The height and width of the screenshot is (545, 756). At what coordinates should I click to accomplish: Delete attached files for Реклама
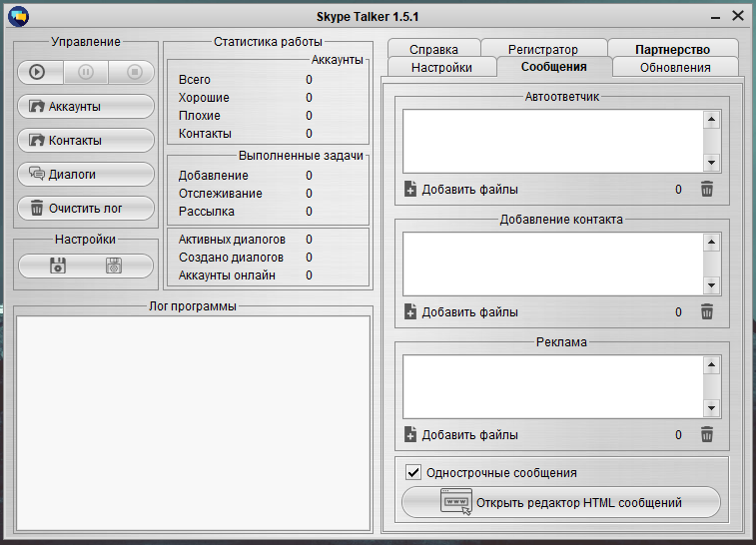click(707, 434)
